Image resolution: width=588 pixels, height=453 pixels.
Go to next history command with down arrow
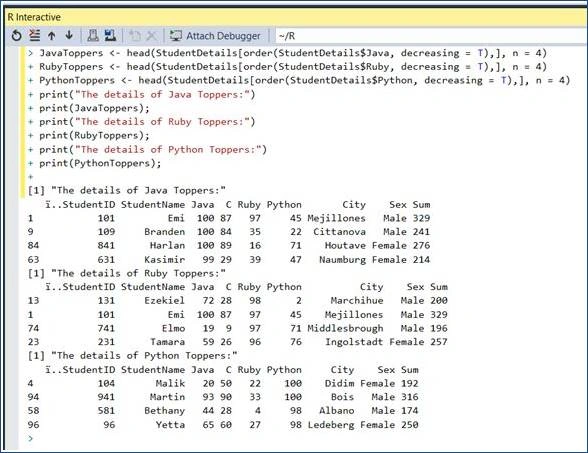(69, 35)
